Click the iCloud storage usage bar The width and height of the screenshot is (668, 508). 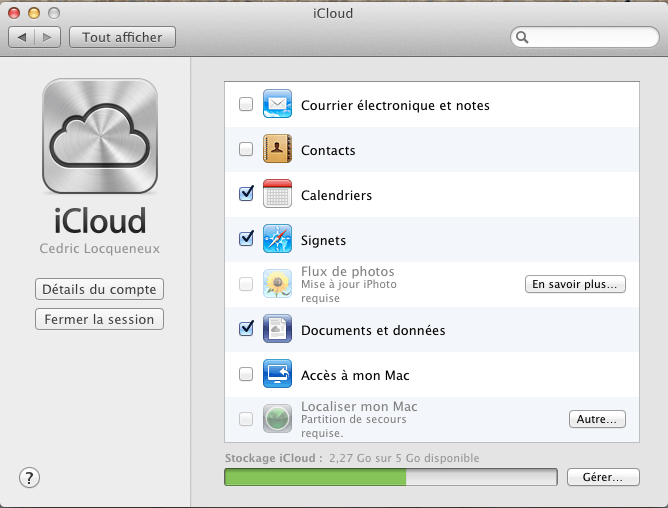391,477
